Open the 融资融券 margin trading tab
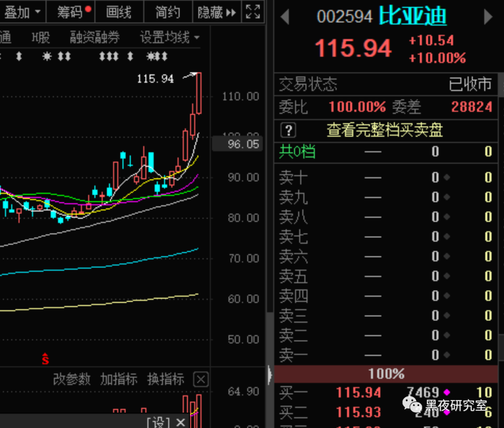The width and height of the screenshot is (504, 428). tap(94, 38)
